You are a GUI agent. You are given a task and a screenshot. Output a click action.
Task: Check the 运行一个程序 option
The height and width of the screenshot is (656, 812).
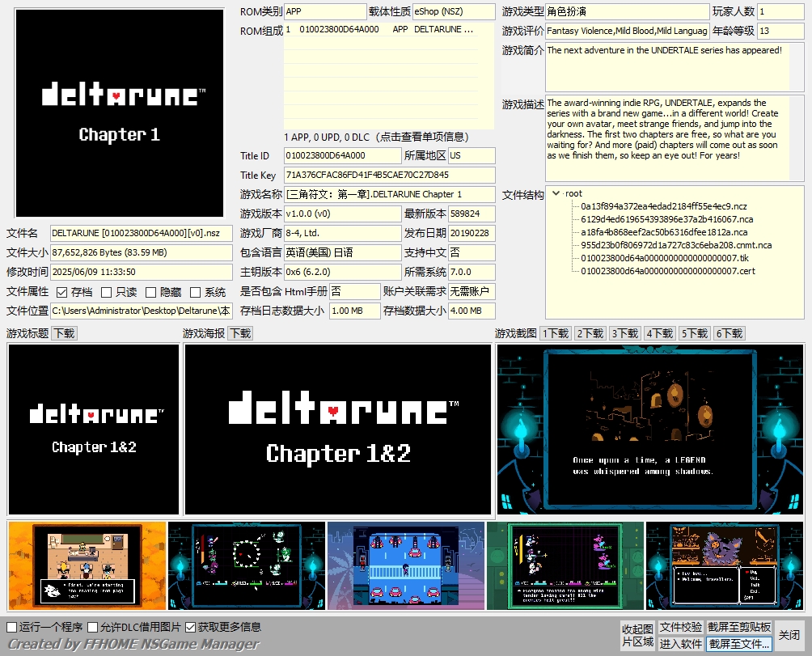click(12, 627)
